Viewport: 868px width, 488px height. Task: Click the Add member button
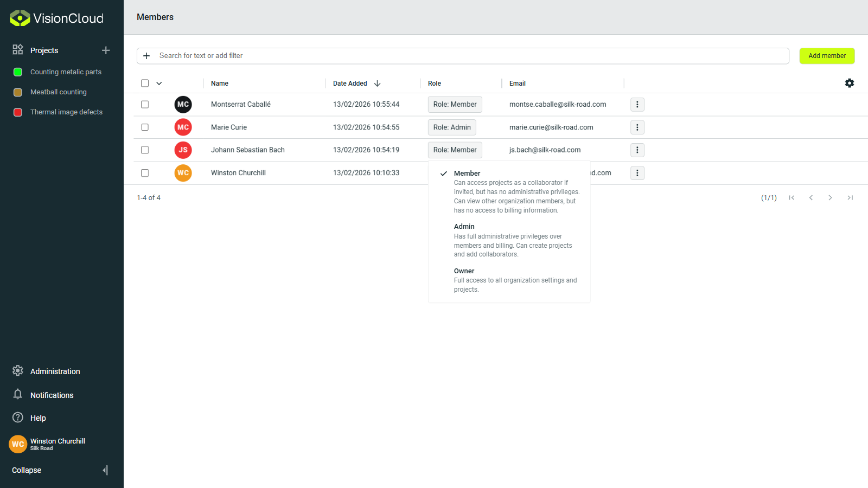(826, 55)
